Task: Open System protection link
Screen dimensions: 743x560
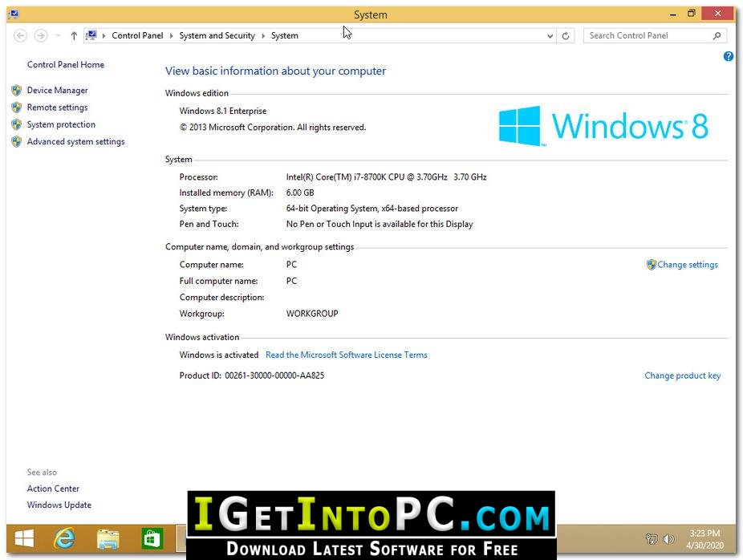Action: click(x=61, y=124)
